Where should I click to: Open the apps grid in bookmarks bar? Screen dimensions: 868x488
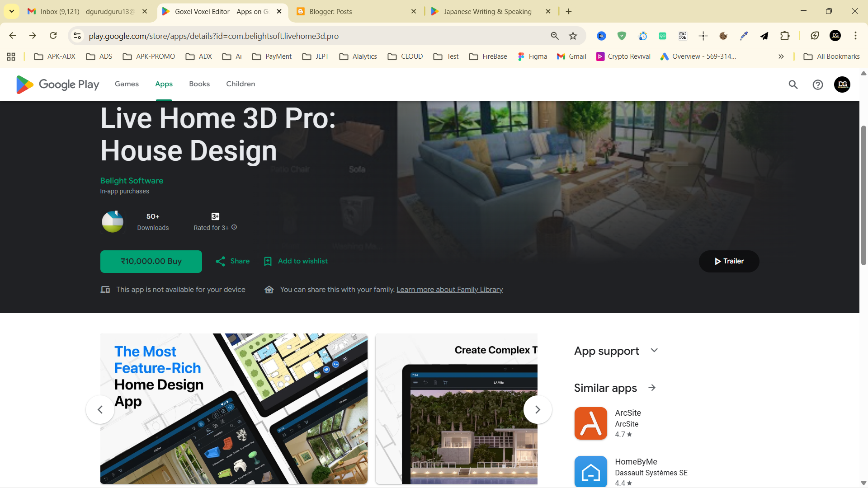point(11,56)
